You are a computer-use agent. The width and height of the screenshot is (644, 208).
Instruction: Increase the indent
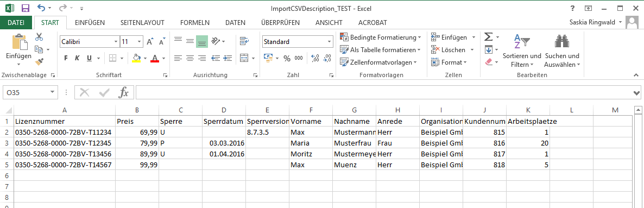[227, 58]
